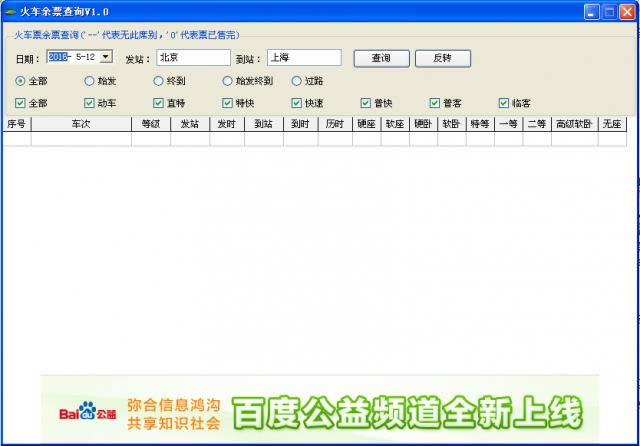Click the 高级软卧 column header
The image size is (640, 446).
click(x=574, y=124)
